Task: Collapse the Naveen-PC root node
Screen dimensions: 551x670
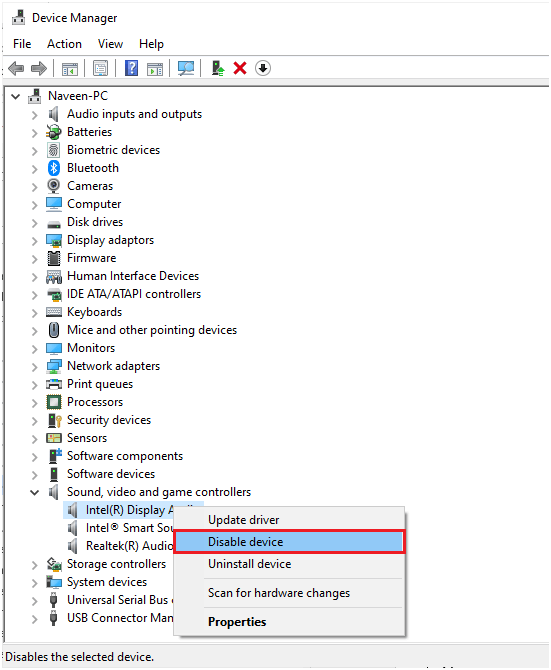Action: click(16, 97)
